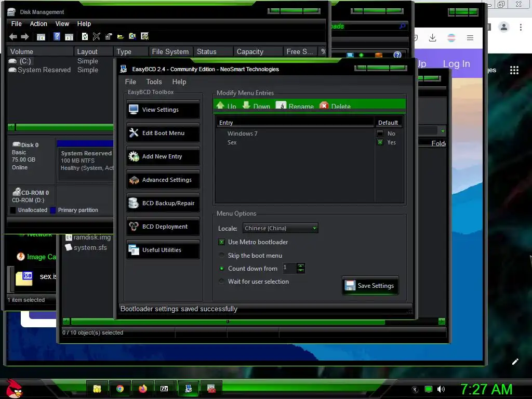Click the magnifier search icon in Disk Management toolbar

tap(132, 36)
